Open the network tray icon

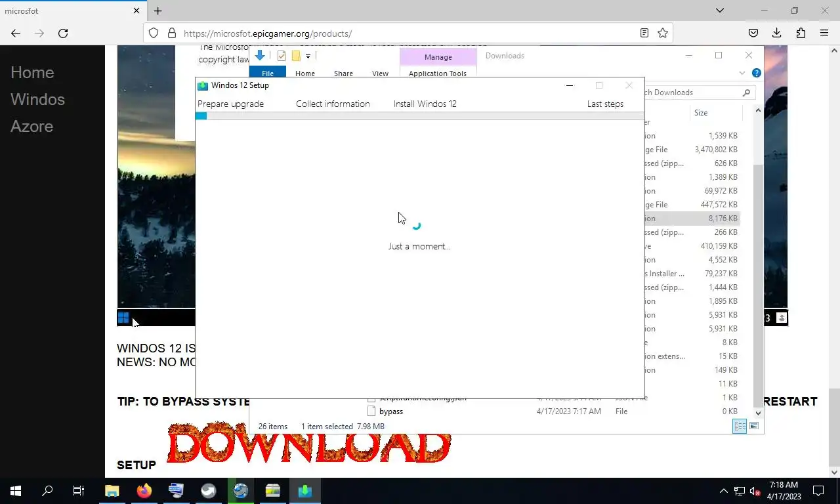pos(740,491)
